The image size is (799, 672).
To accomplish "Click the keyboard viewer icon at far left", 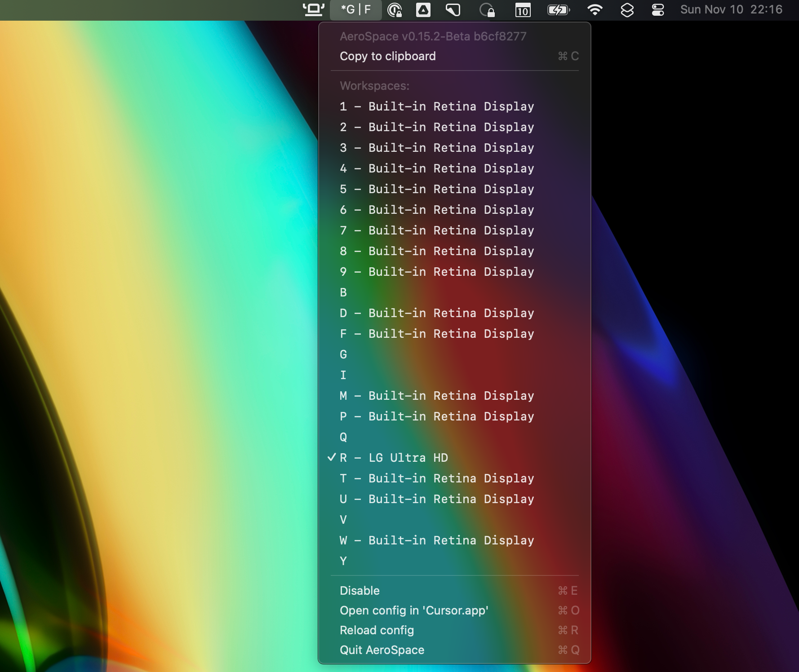I will coord(313,9).
